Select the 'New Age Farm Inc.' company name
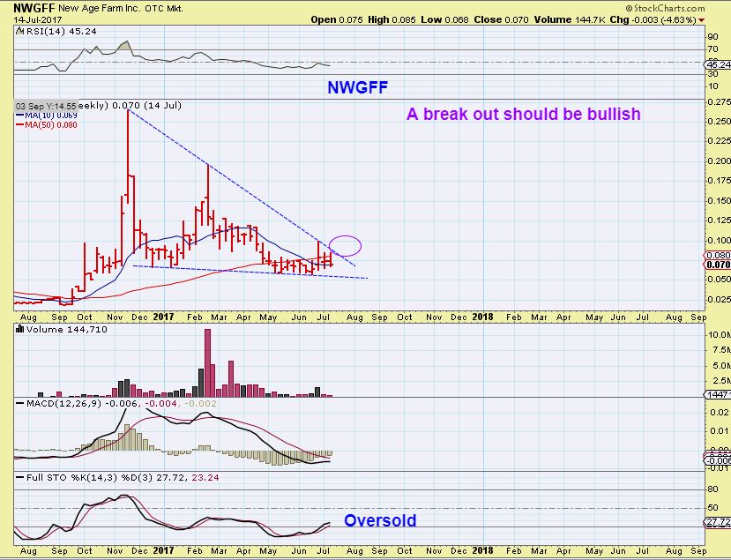 [100, 9]
